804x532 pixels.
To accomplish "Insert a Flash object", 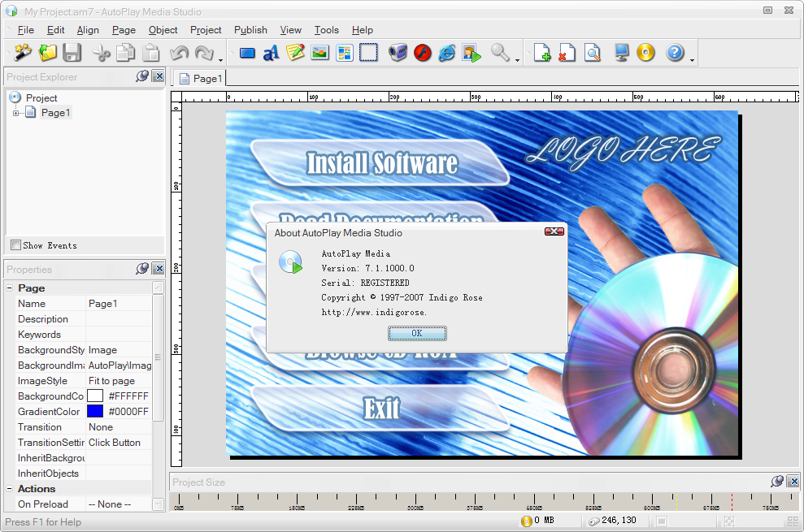I will click(423, 52).
